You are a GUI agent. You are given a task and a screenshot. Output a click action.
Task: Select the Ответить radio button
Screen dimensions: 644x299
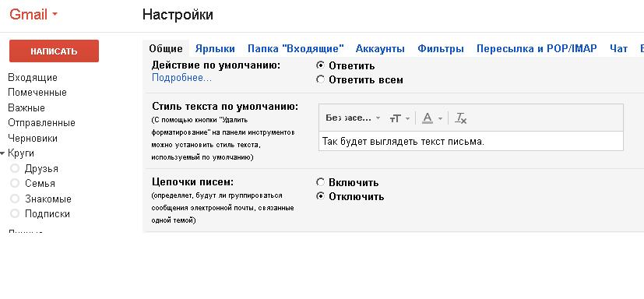pos(320,65)
